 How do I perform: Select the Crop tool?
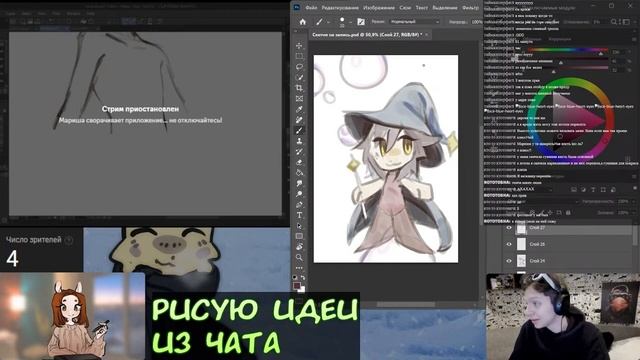pos(299,88)
